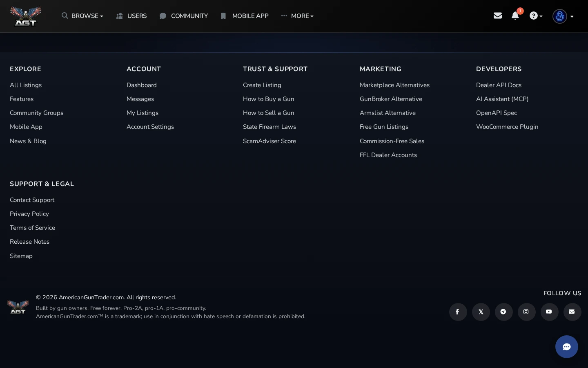
Task: Open the Mobile App nav item
Action: click(245, 16)
